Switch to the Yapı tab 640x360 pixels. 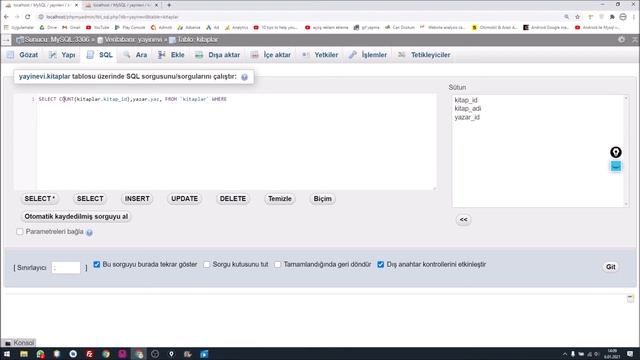[62, 55]
